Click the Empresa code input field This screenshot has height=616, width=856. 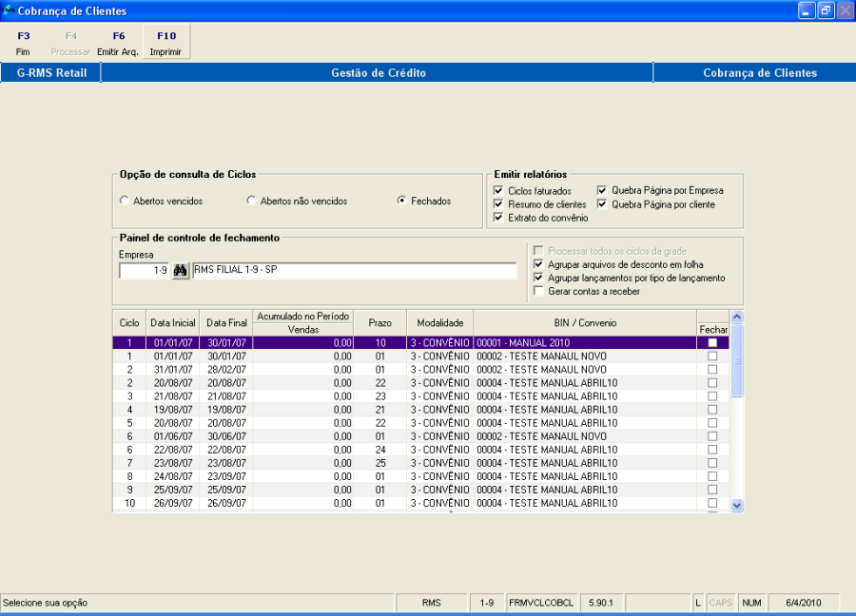[x=145, y=271]
